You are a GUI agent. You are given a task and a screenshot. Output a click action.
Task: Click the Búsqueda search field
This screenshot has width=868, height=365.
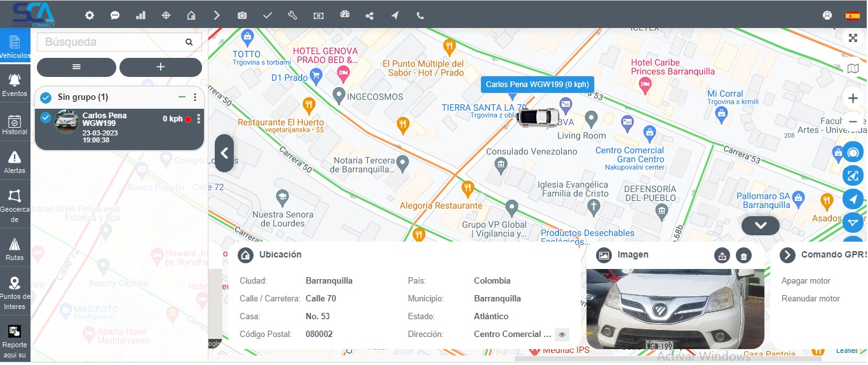111,42
